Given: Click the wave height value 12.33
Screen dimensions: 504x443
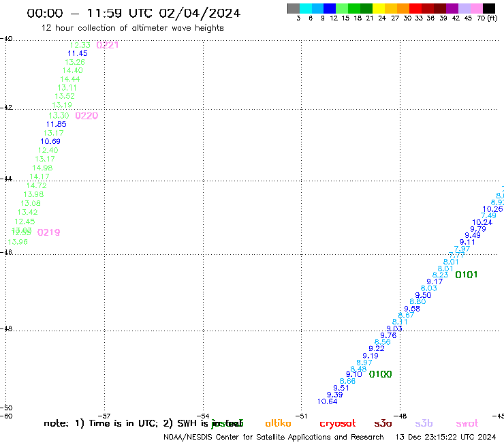Looking at the screenshot, I should [80, 45].
